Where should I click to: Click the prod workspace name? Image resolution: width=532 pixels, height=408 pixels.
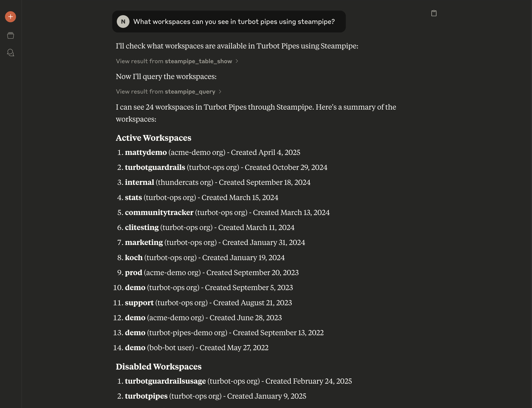click(133, 272)
